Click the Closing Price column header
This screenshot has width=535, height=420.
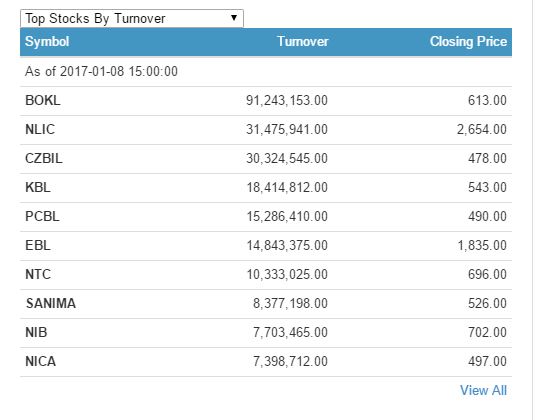coord(468,42)
